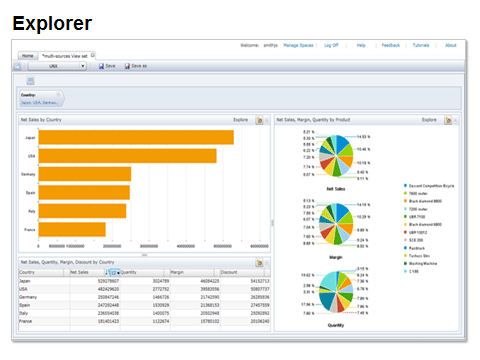
Task: Open the Help link
Action: click(361, 45)
